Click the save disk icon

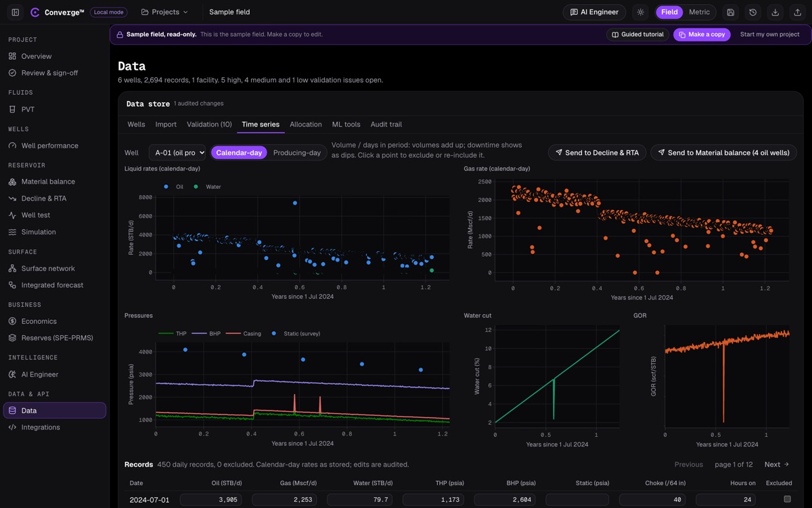(x=731, y=12)
